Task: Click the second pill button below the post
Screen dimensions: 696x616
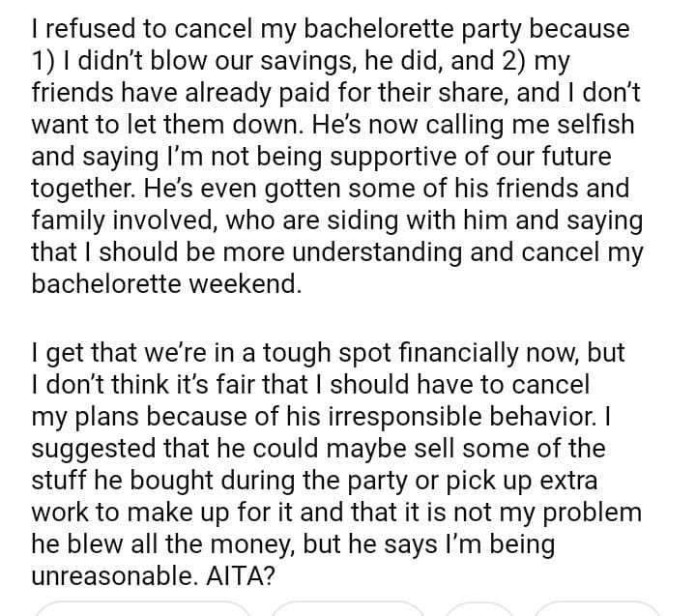Action: coord(346,609)
